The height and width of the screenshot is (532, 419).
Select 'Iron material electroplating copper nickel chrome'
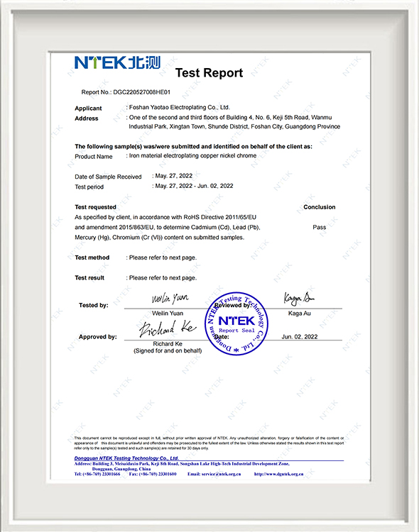[192, 155]
